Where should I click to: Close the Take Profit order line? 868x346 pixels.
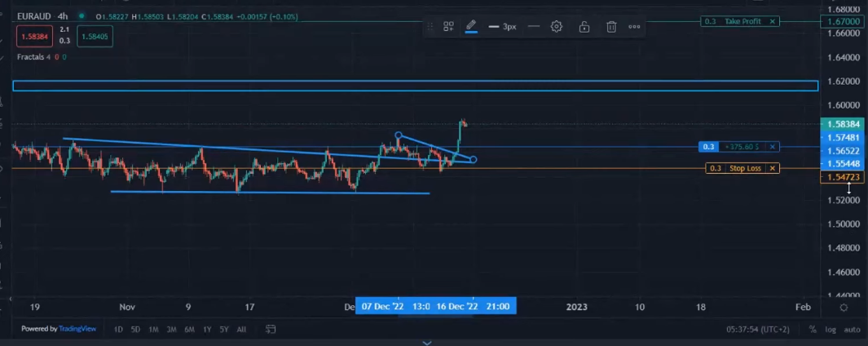[x=772, y=21]
